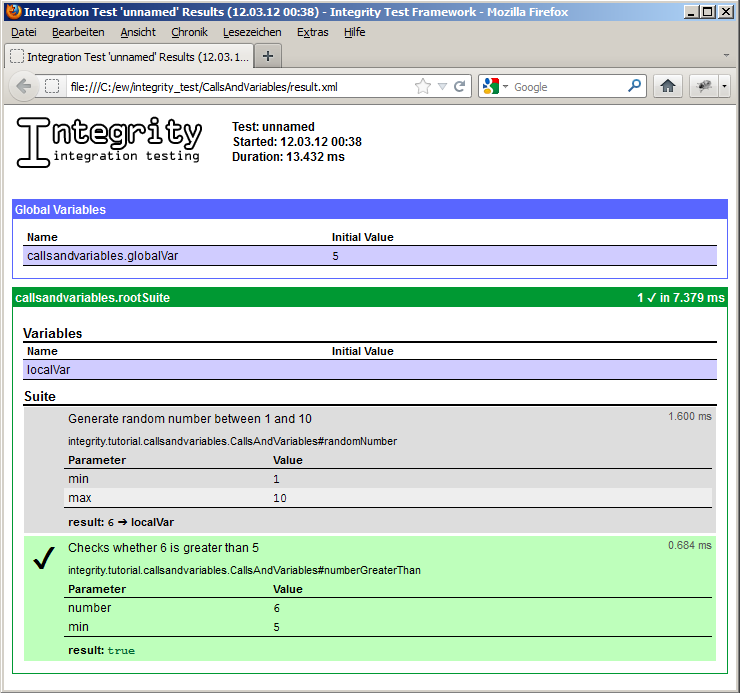Open the Google search engine dropdown

[x=495, y=87]
